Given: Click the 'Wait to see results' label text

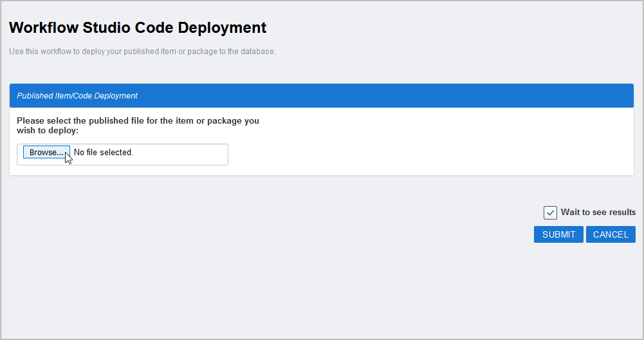Looking at the screenshot, I should [x=598, y=212].
